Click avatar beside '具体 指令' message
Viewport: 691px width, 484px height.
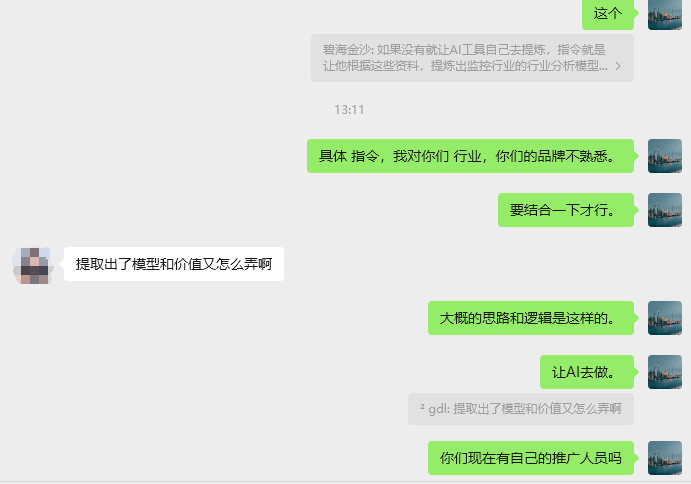click(x=665, y=156)
